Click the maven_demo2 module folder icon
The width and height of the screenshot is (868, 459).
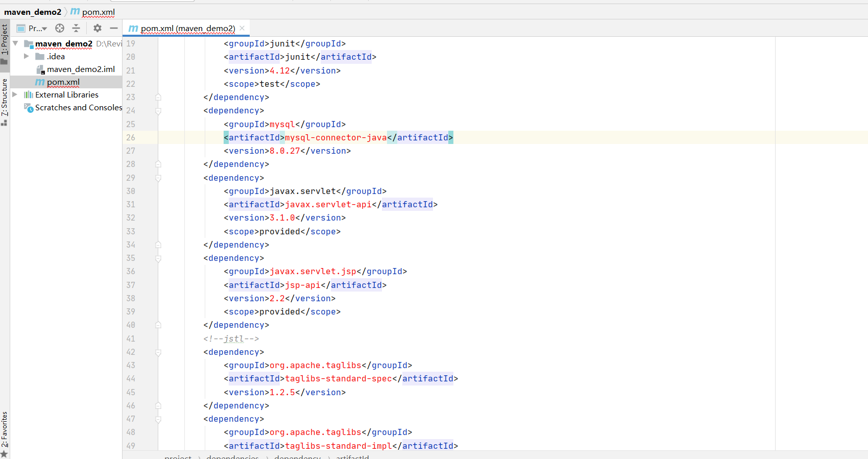[29, 44]
